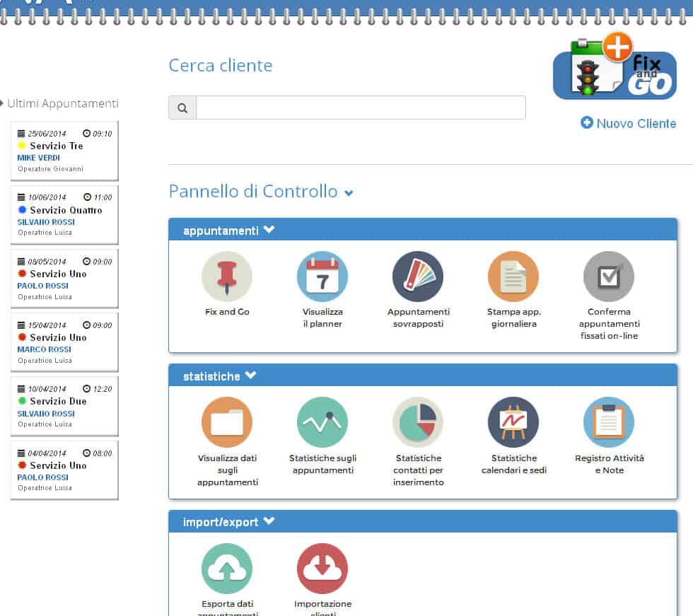
Task: Click Appuntamenti sovrapposti color fan icon
Action: point(418,277)
